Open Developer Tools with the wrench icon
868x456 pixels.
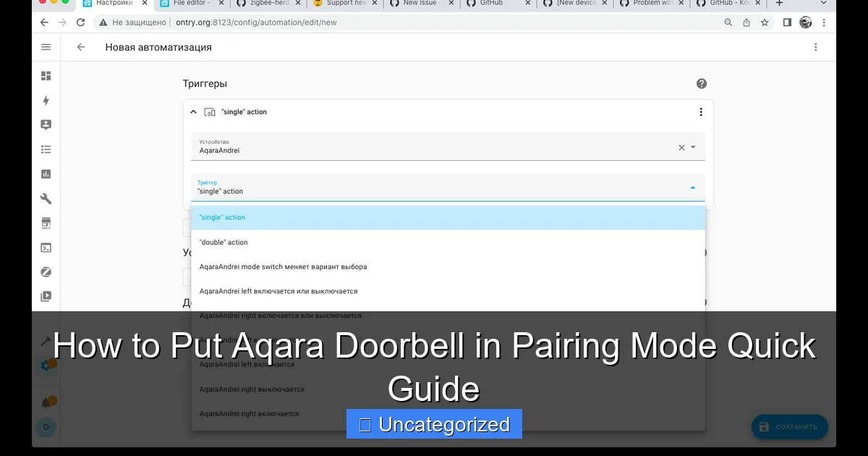coord(46,198)
